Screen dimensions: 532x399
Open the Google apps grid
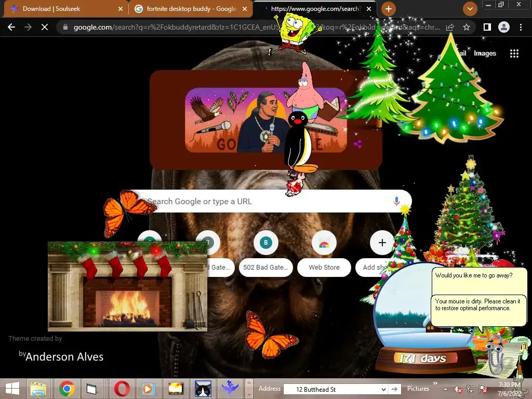point(514,54)
